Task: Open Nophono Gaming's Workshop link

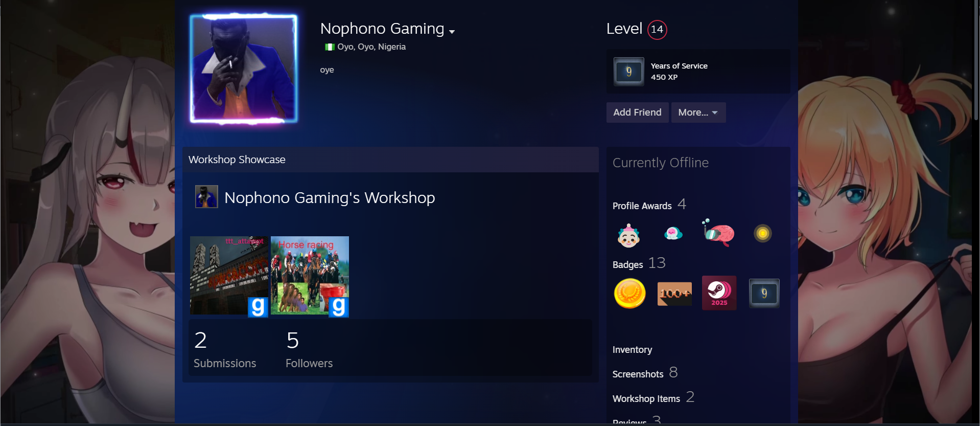Action: point(330,197)
